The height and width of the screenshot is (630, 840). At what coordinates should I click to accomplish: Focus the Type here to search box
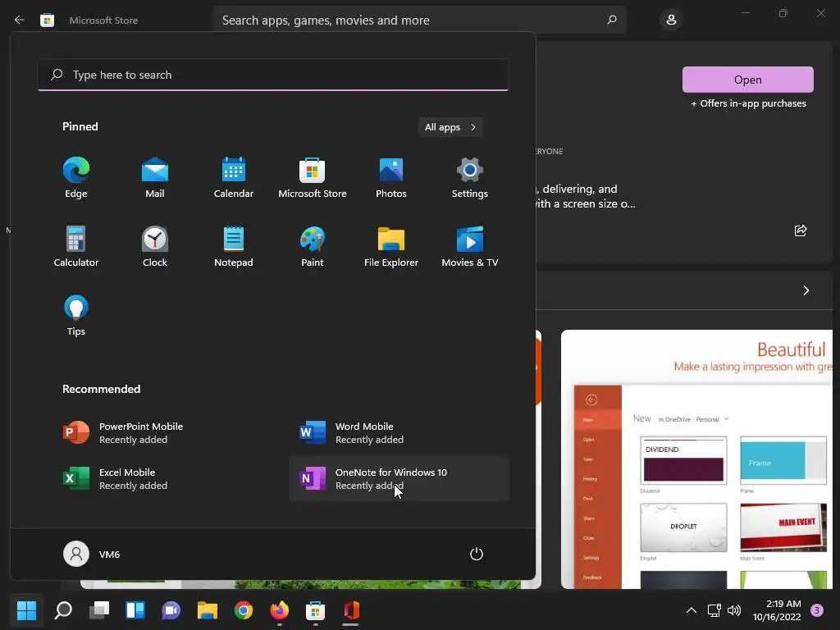coord(273,75)
